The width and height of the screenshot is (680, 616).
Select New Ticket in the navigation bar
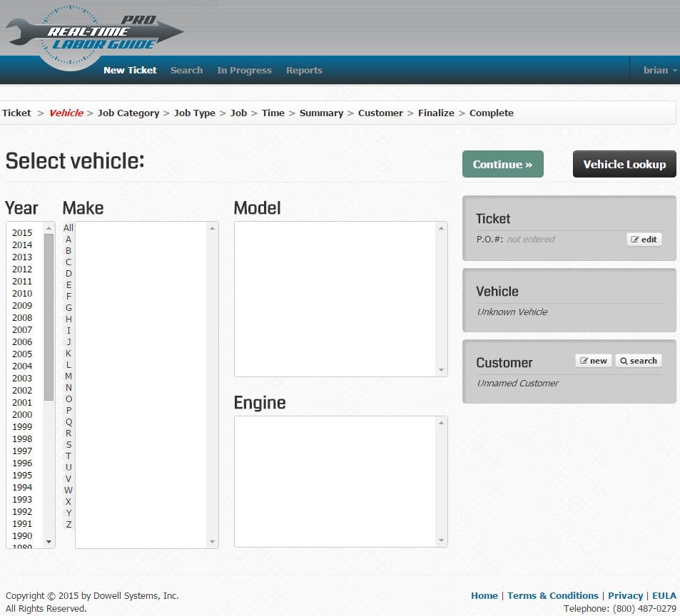130,70
